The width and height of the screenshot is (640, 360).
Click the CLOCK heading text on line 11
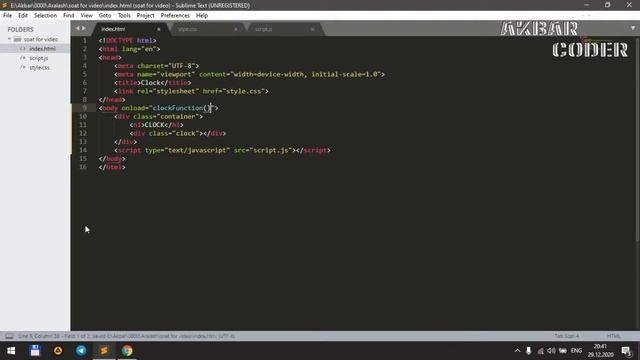[155, 125]
